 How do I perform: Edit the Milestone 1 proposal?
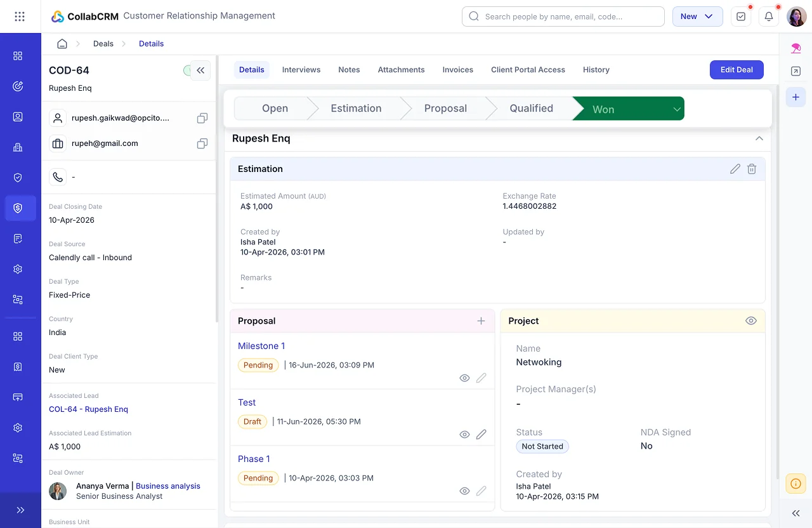tap(481, 378)
